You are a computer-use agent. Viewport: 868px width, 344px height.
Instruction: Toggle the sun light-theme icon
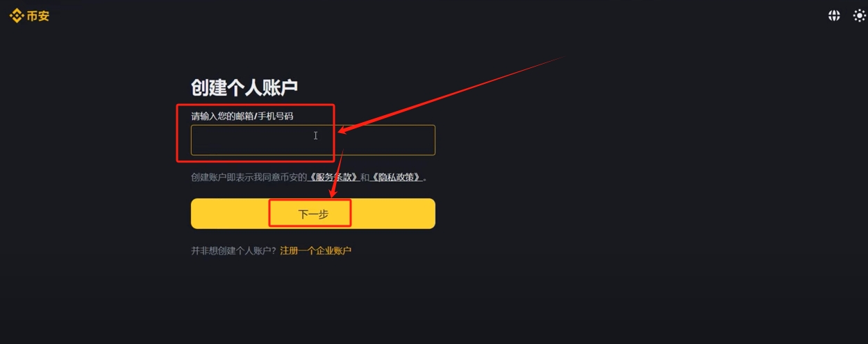860,15
